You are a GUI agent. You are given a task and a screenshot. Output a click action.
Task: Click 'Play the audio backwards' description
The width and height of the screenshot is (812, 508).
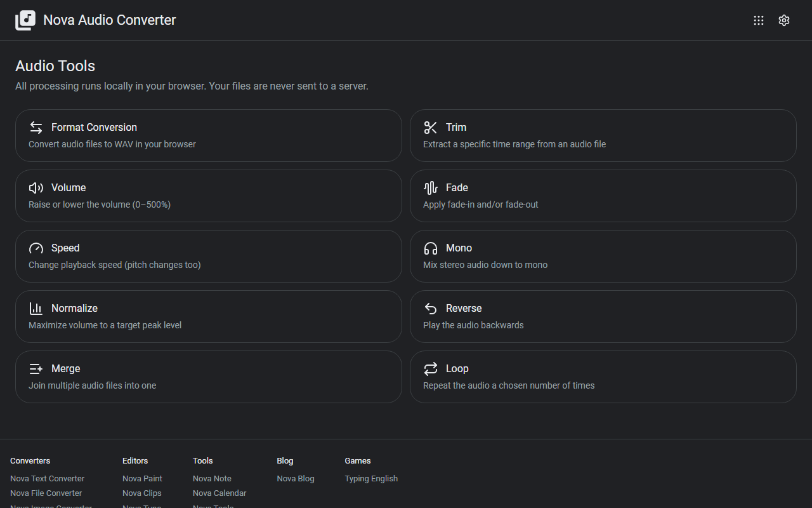473,325
